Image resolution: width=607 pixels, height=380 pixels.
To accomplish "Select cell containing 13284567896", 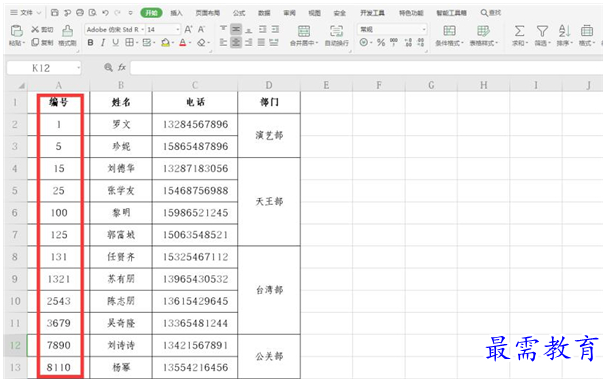I will [195, 124].
